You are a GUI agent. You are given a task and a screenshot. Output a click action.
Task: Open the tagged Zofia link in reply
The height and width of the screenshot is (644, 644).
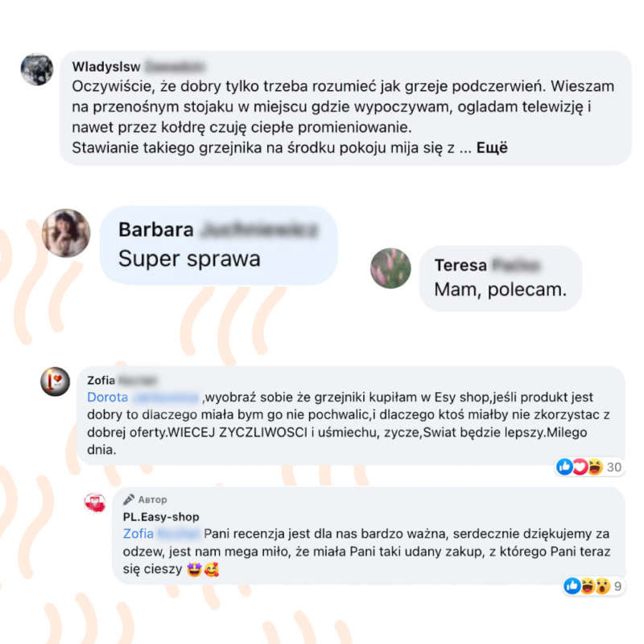161,534
